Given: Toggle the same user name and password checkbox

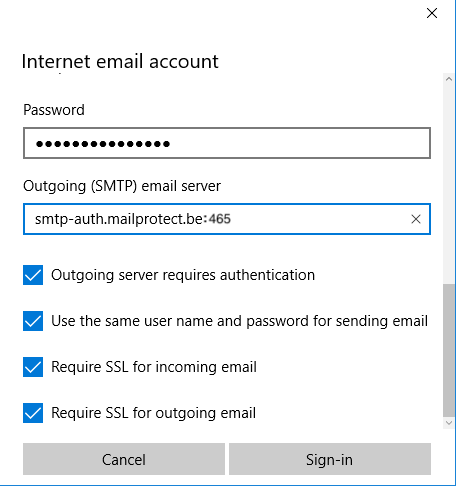Looking at the screenshot, I should [x=33, y=321].
